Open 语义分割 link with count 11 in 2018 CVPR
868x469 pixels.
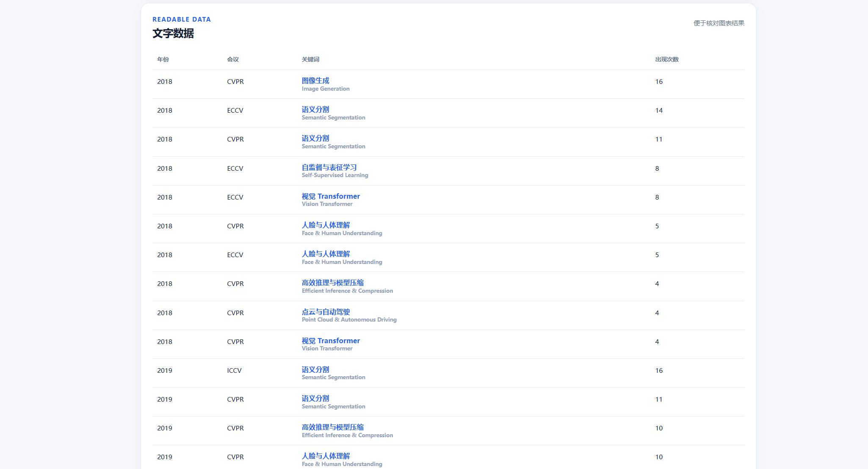315,138
